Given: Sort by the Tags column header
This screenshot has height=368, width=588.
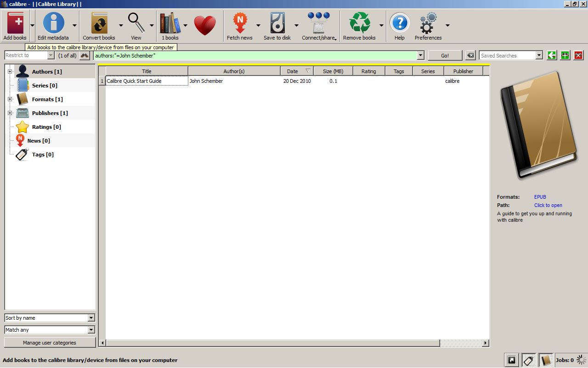Looking at the screenshot, I should pos(399,71).
